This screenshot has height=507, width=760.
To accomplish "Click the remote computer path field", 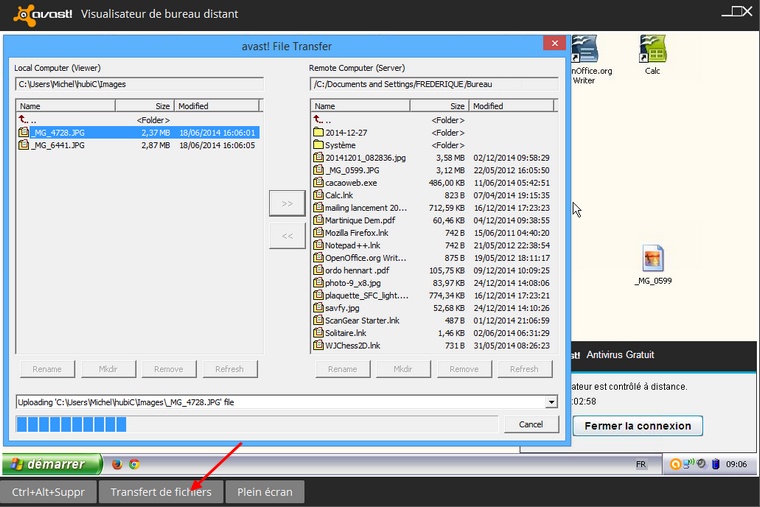I will coord(434,84).
